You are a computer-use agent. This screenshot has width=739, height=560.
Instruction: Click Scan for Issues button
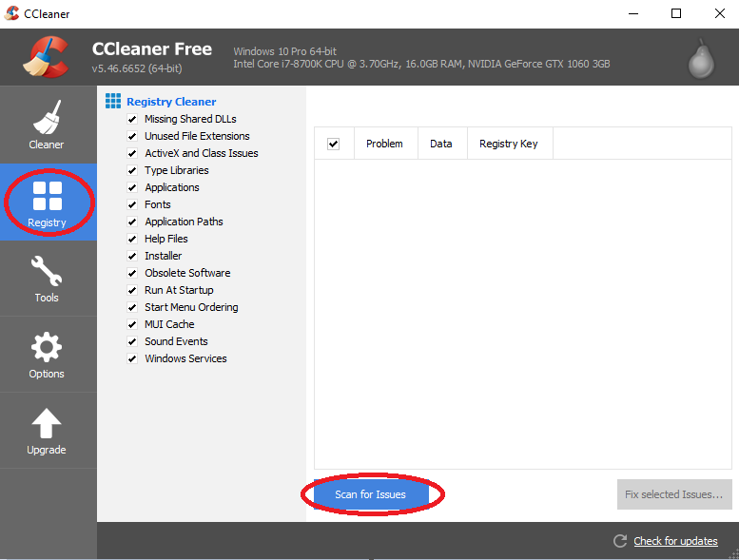(x=371, y=494)
